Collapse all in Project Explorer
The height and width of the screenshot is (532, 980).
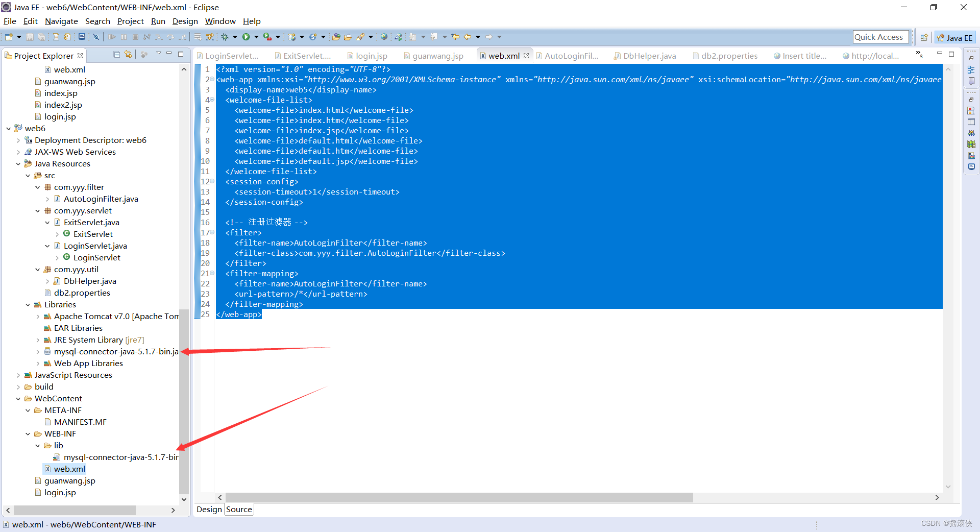117,54
